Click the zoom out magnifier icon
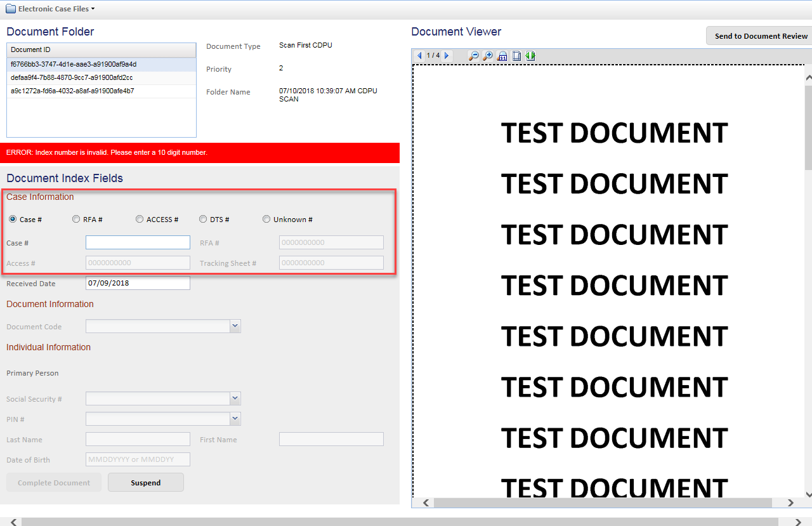Screen dimensions: 812x526 click(x=473, y=56)
